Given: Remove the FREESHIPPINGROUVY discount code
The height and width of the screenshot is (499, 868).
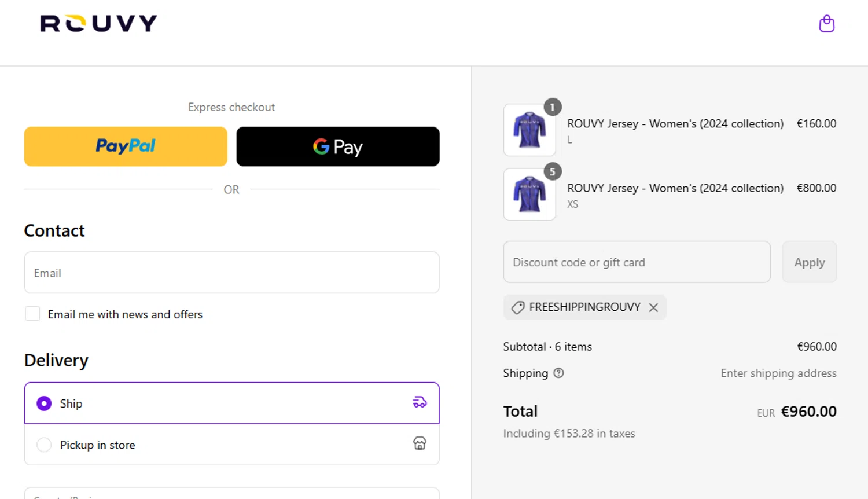Looking at the screenshot, I should tap(653, 307).
